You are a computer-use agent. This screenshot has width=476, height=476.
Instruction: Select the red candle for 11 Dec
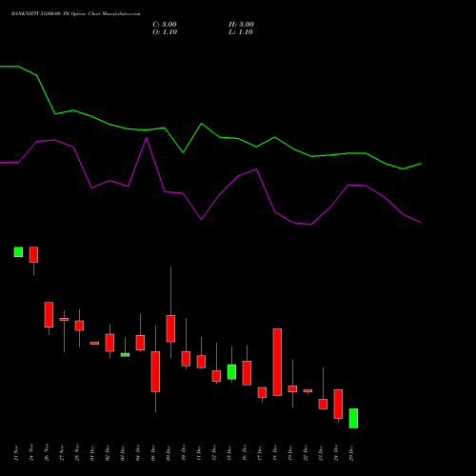coord(201,362)
